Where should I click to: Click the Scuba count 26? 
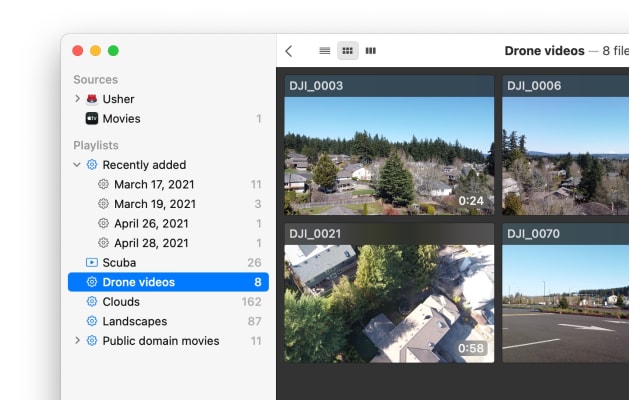point(254,262)
